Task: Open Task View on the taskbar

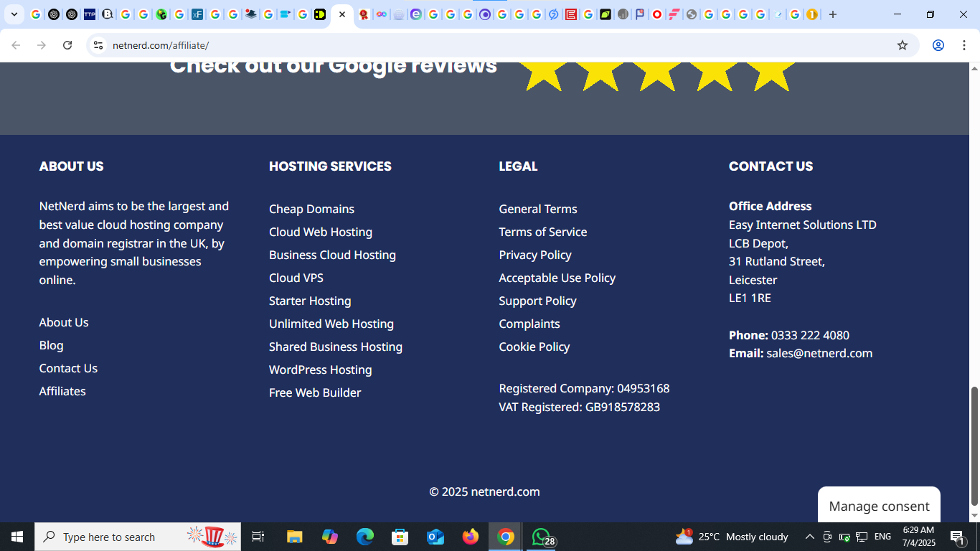Action: point(258,537)
